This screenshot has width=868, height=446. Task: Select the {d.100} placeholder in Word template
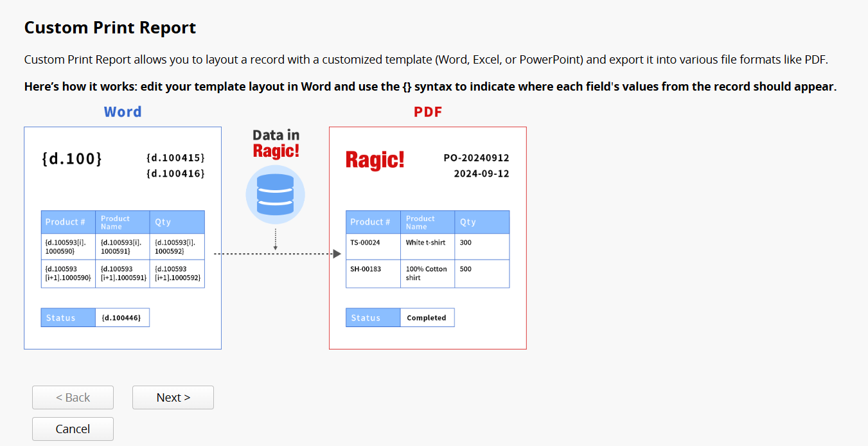tap(71, 159)
